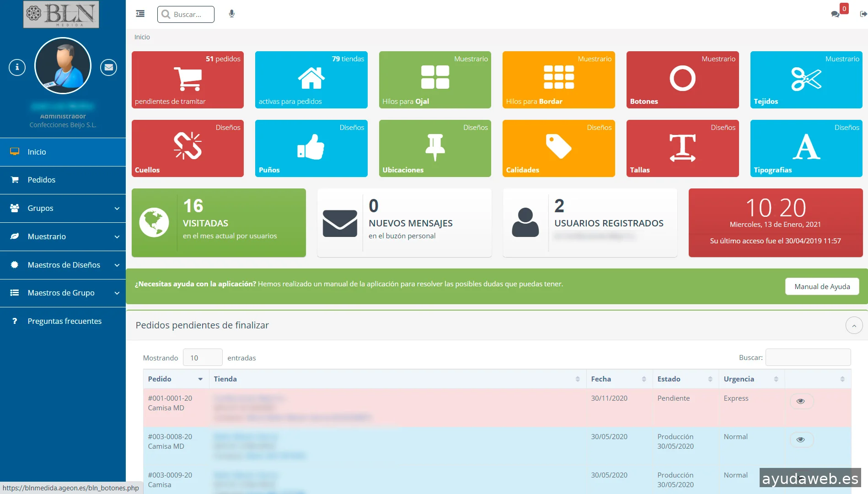Image resolution: width=868 pixels, height=494 pixels.
Task: Click the table Buscar filter field
Action: click(808, 357)
